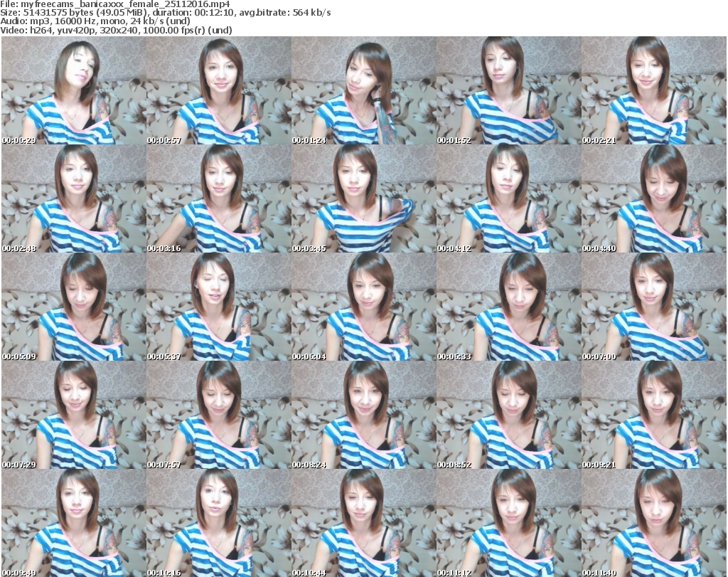Click the frame with timestamp 00:06:04
728x577 pixels.
coord(364,307)
